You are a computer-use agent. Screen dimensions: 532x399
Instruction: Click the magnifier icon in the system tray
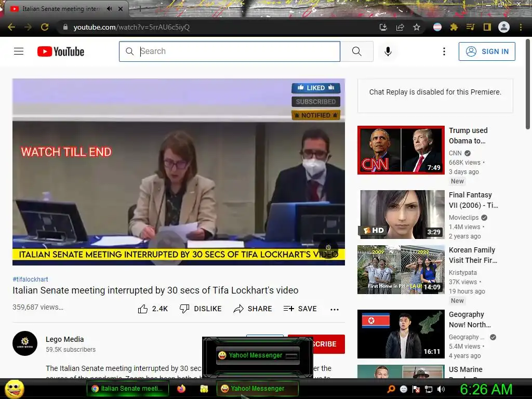pos(391,389)
